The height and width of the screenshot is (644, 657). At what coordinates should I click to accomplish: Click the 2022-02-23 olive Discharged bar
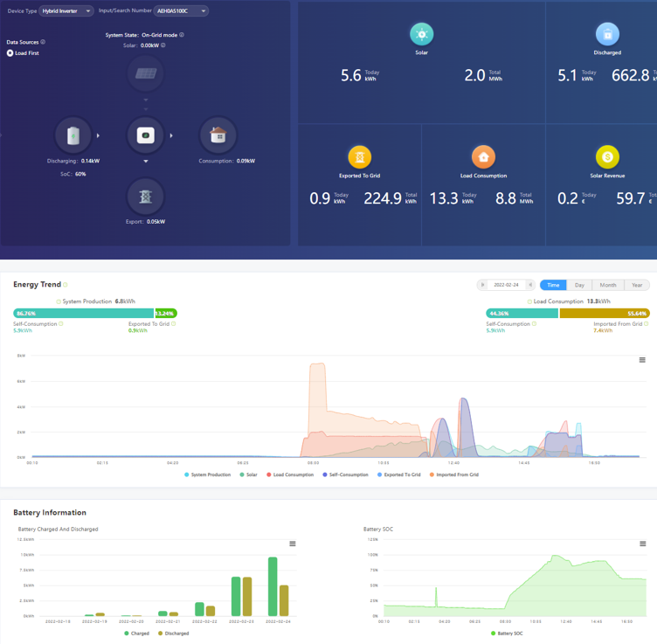tap(247, 597)
